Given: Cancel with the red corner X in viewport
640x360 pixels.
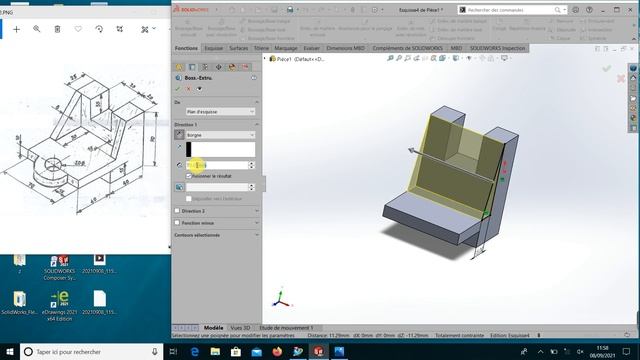Looking at the screenshot, I should tap(621, 78).
